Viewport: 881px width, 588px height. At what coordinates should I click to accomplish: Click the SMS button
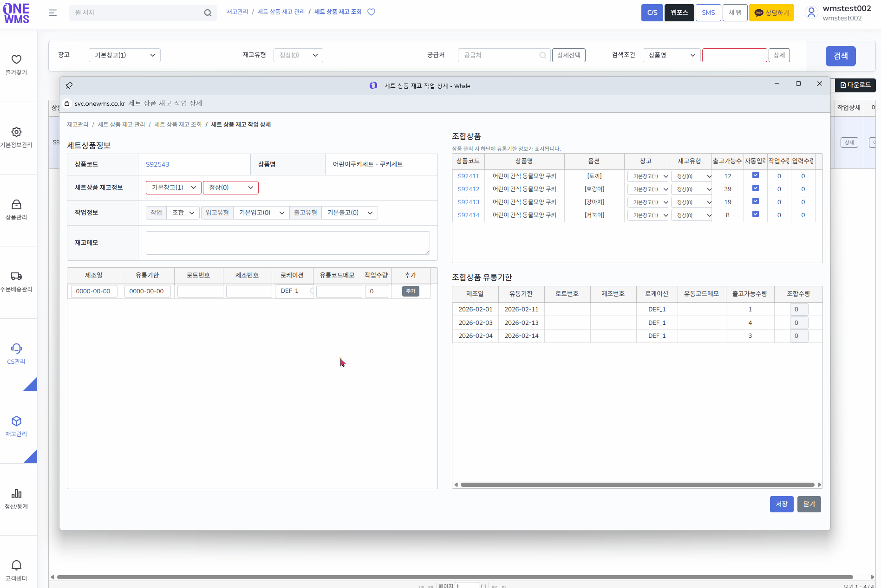(708, 13)
